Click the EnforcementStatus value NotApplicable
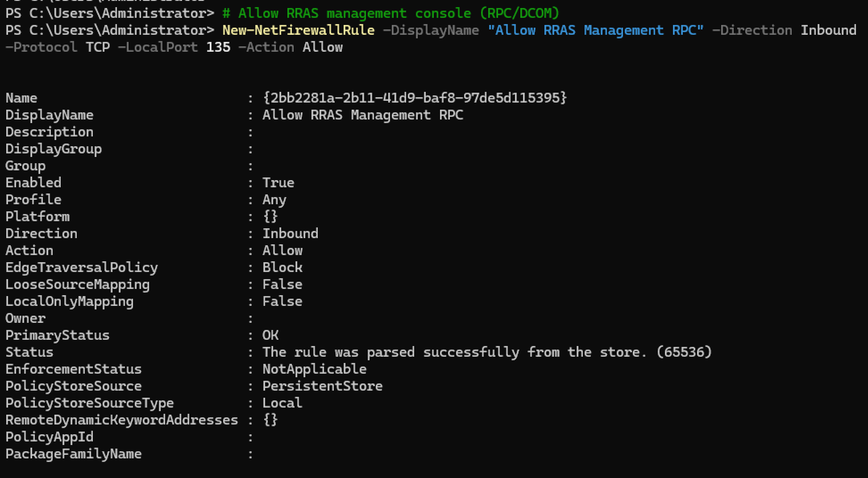Image resolution: width=868 pixels, height=478 pixels. tap(314, 369)
